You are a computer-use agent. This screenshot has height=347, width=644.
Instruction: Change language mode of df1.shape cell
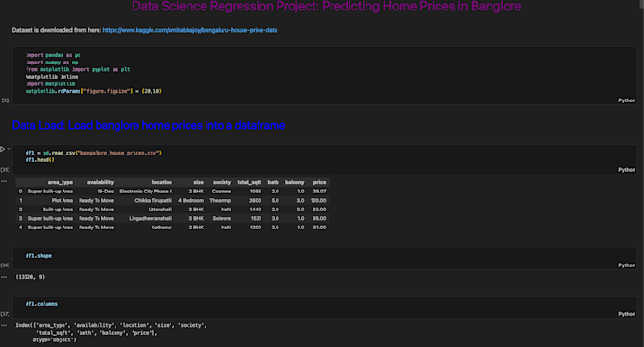tap(627, 265)
